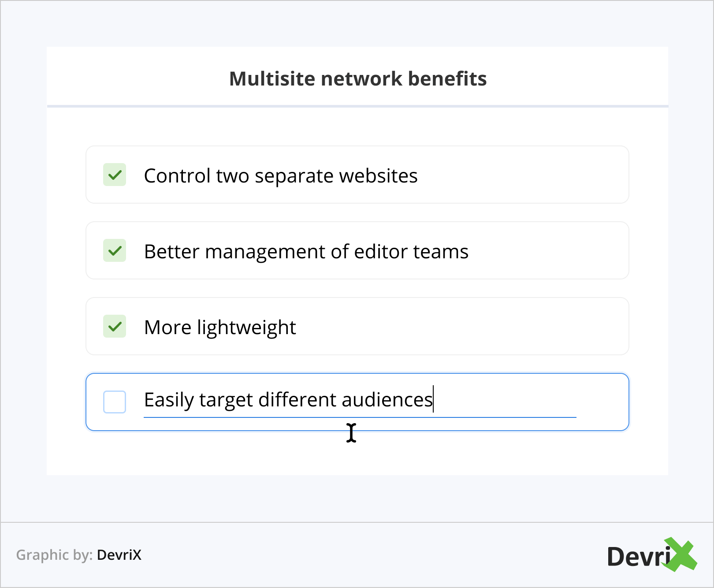Select the "Better management of editor teams" text
Screen dimensions: 714x588
coord(306,252)
